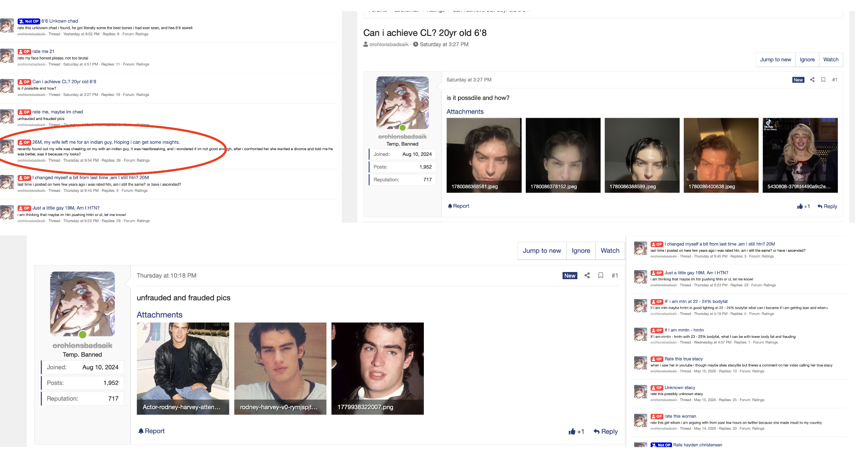
Task: Reply to the 'is it possdile and how?' post
Action: pos(827,206)
